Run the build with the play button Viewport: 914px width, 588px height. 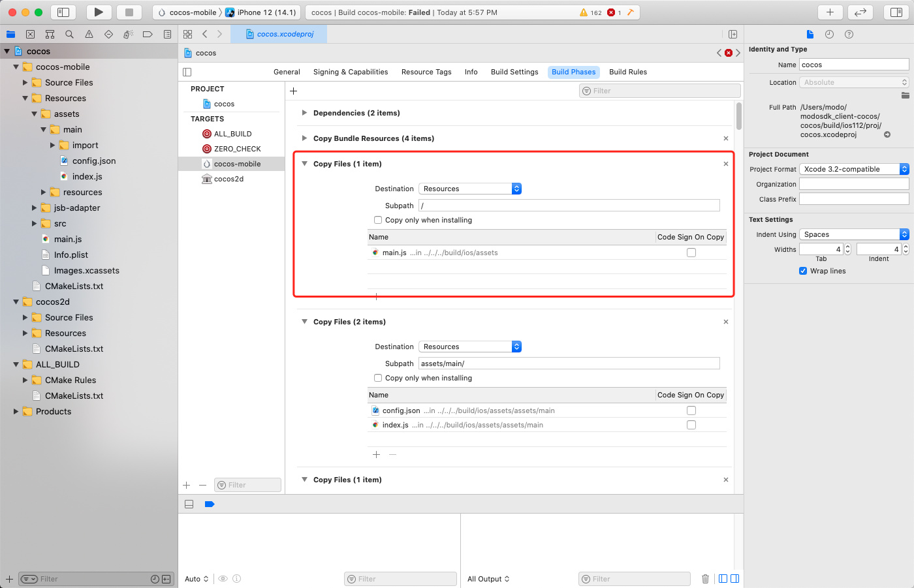[x=99, y=12]
